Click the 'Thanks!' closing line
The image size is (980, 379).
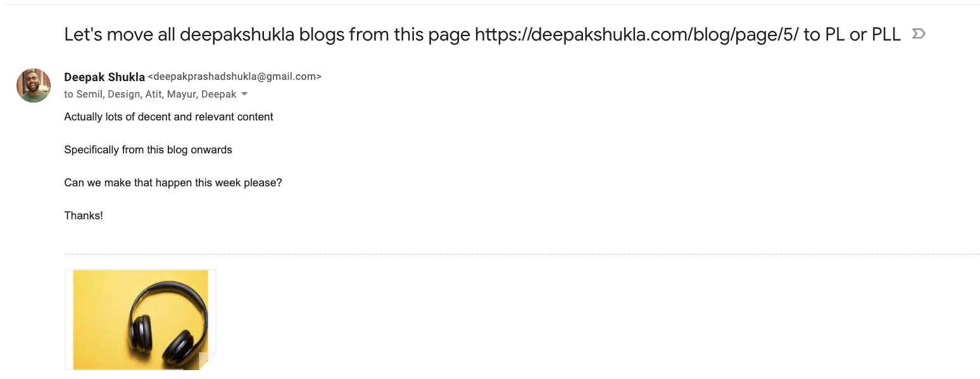(x=84, y=215)
